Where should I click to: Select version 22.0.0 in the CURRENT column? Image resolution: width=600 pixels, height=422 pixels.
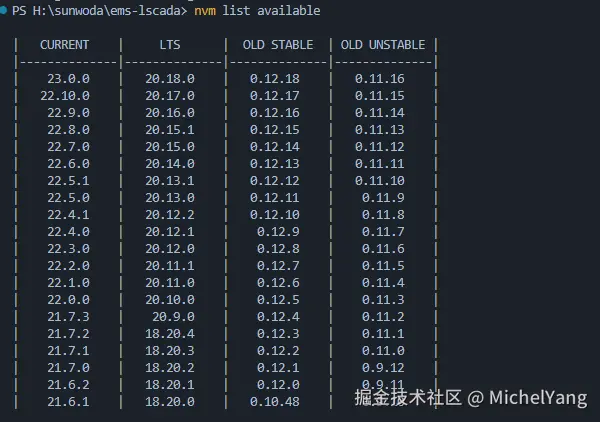68,299
